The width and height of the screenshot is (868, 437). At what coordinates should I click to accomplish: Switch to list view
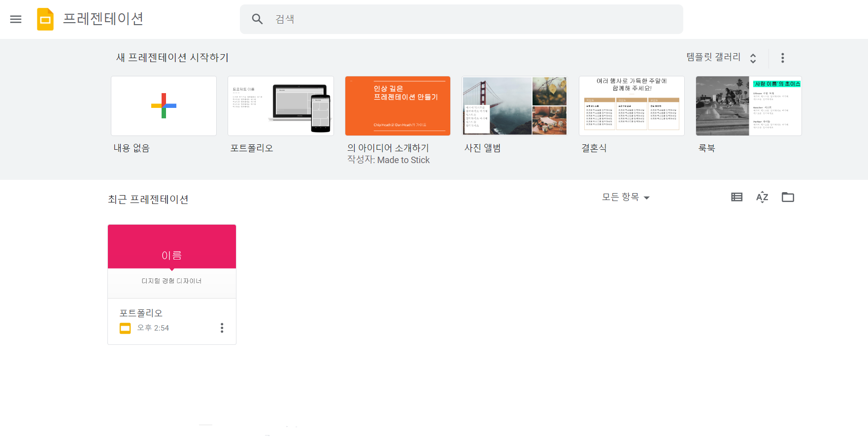click(x=736, y=197)
